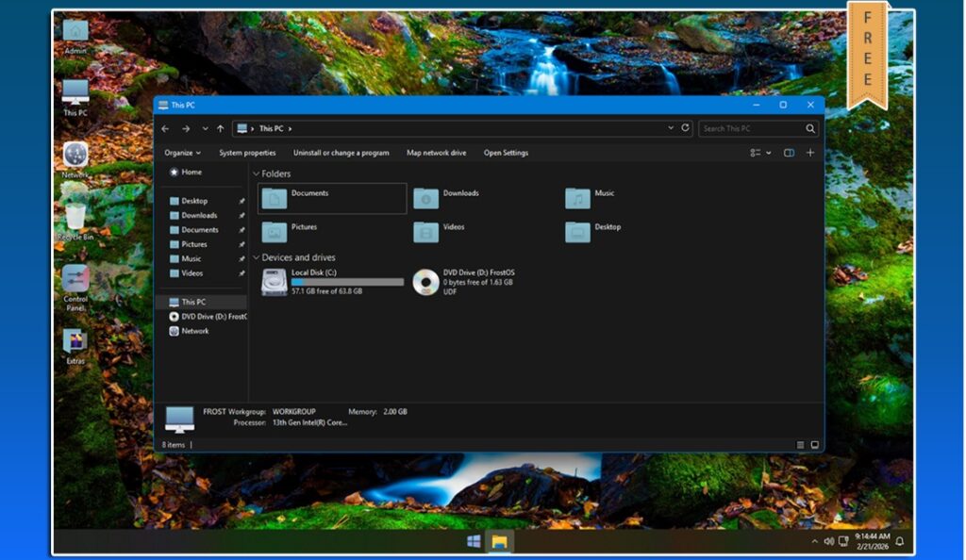
Task: Toggle the preview pane button
Action: tap(789, 153)
